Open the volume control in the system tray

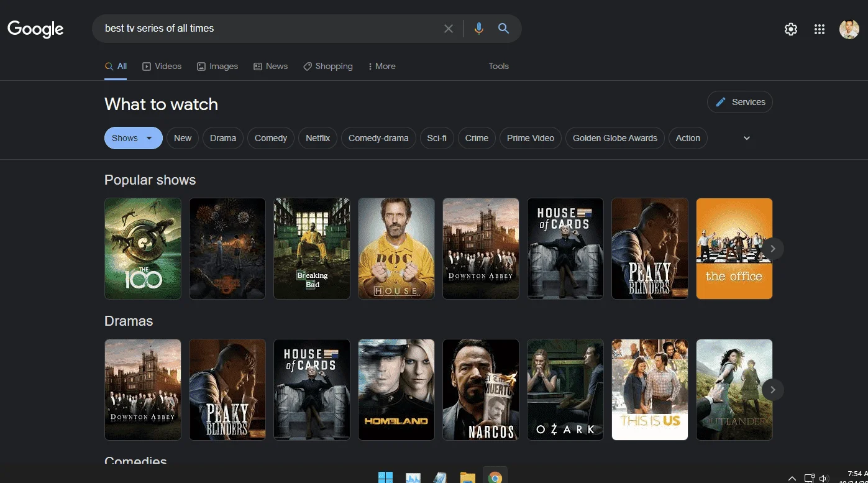824,478
